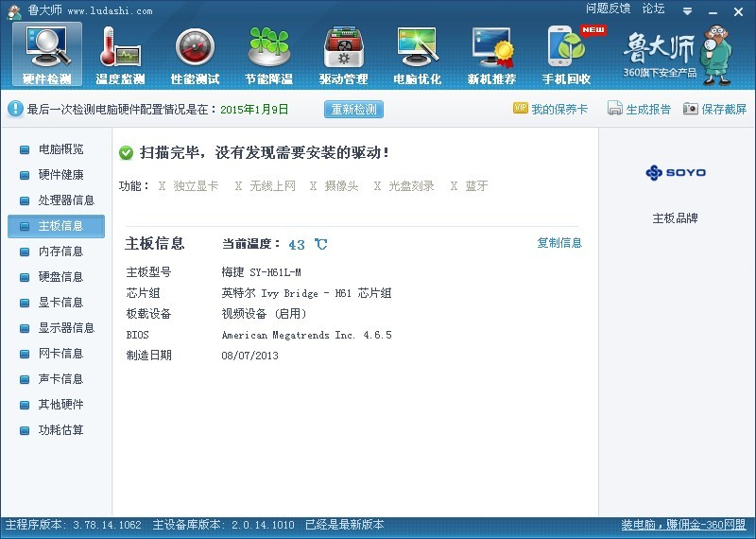Click 重新检测 re-detect button
Screen dimensions: 756x539
(353, 109)
